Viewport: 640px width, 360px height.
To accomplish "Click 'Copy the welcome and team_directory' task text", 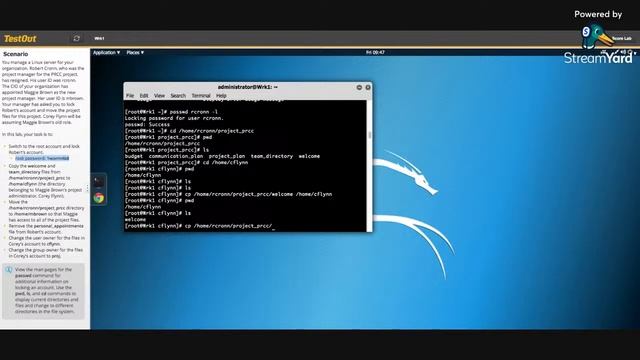I will [x=45, y=181].
